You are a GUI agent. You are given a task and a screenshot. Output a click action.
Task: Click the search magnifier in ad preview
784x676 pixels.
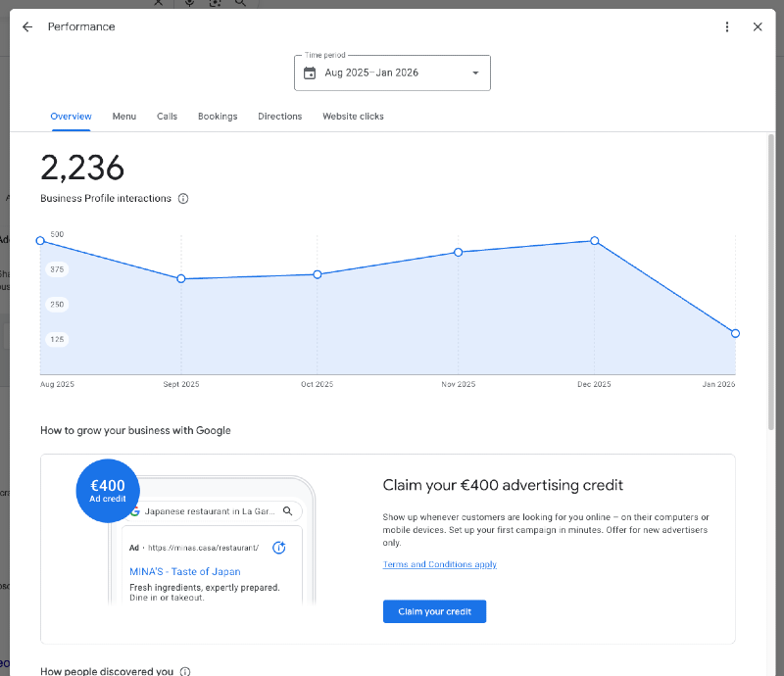(x=288, y=511)
